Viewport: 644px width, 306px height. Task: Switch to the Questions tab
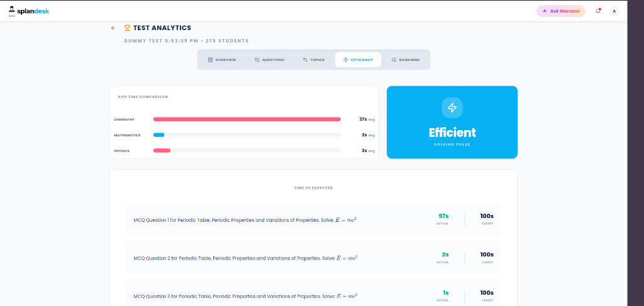[x=269, y=60]
